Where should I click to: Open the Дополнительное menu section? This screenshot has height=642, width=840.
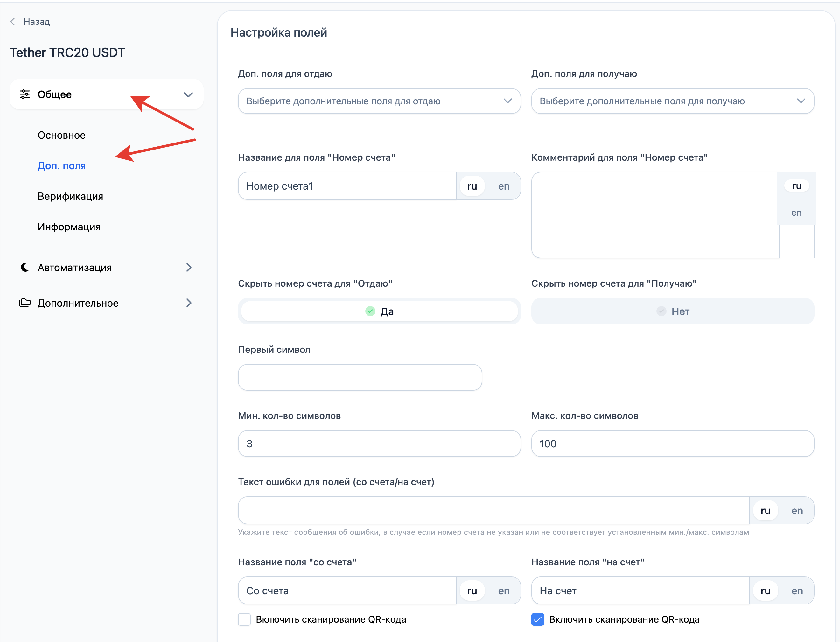(106, 303)
